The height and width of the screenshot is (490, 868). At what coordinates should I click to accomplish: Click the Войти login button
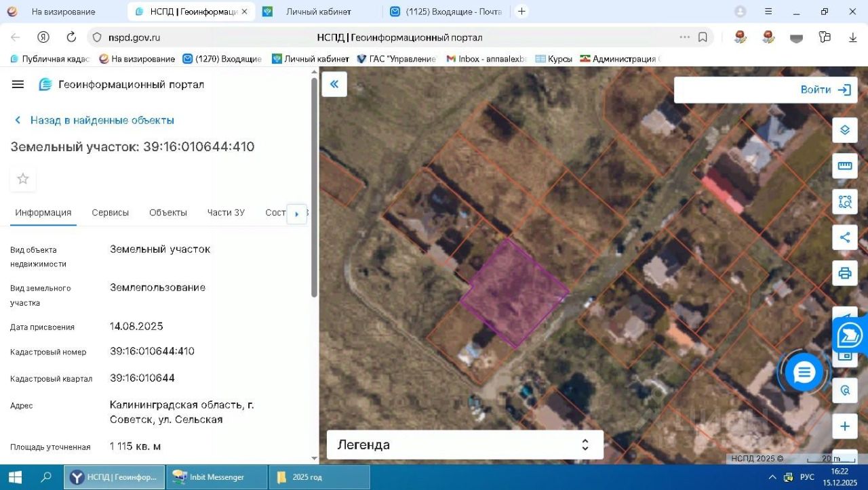click(x=825, y=89)
